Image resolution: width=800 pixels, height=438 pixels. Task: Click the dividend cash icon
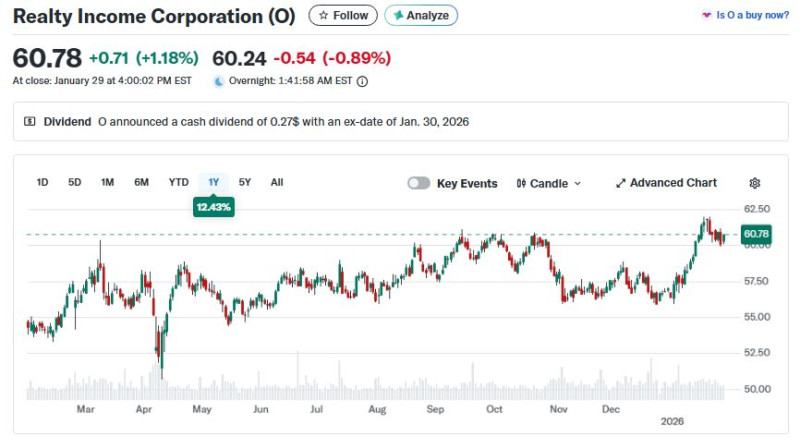(x=30, y=121)
